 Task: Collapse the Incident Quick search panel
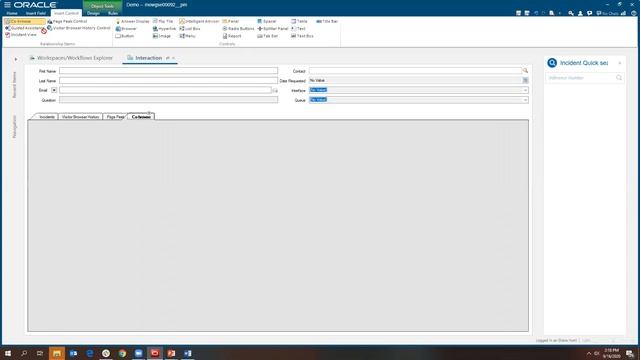[x=620, y=63]
